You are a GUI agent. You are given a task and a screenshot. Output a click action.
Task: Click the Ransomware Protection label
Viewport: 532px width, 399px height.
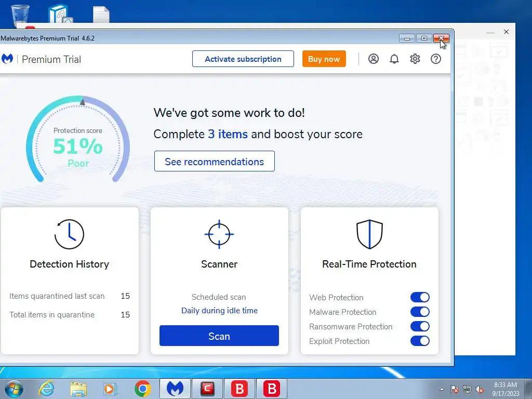pos(351,327)
